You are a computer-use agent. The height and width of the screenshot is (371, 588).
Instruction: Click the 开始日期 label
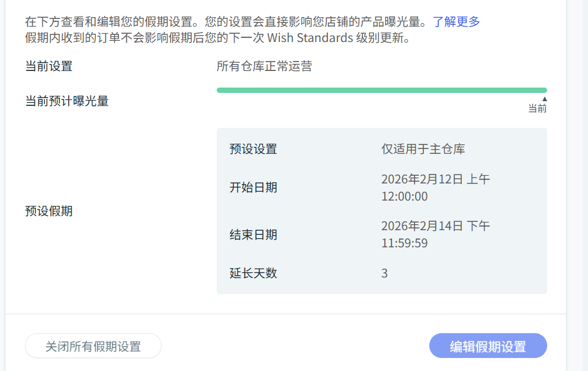tap(253, 188)
